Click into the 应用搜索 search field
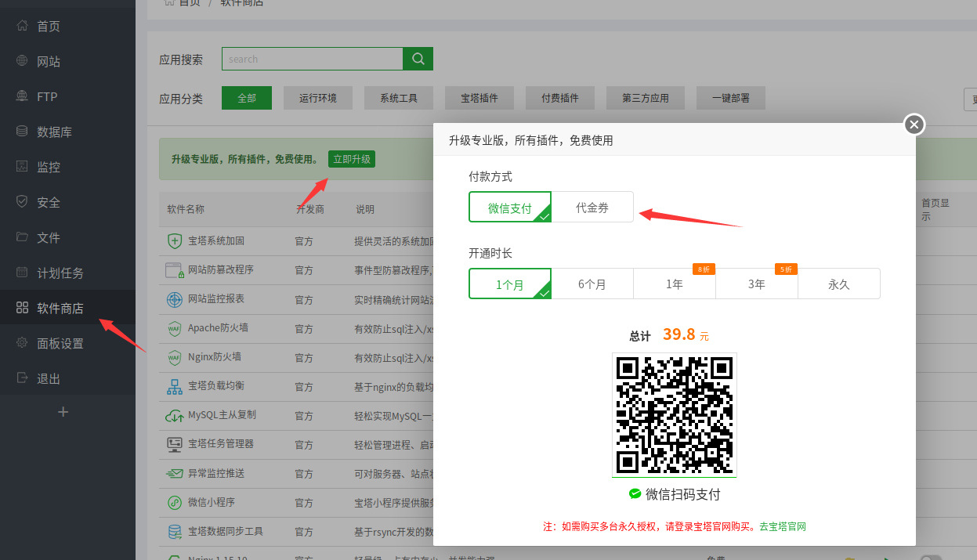Viewport: 977px width, 560px height. tap(312, 59)
